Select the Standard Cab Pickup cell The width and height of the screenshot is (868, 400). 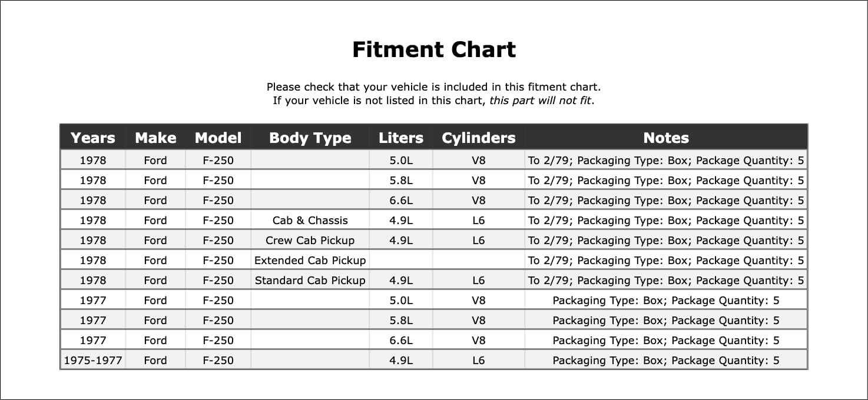pyautogui.click(x=310, y=281)
